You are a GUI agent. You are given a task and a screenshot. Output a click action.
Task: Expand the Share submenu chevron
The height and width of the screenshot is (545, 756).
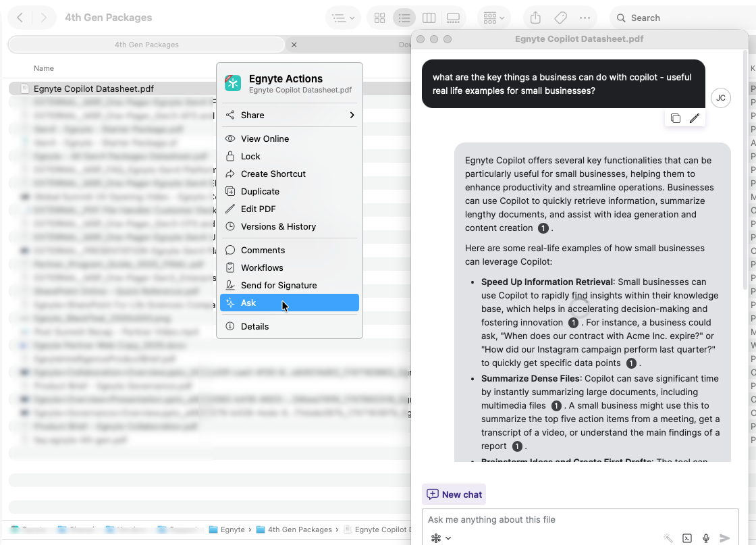352,115
